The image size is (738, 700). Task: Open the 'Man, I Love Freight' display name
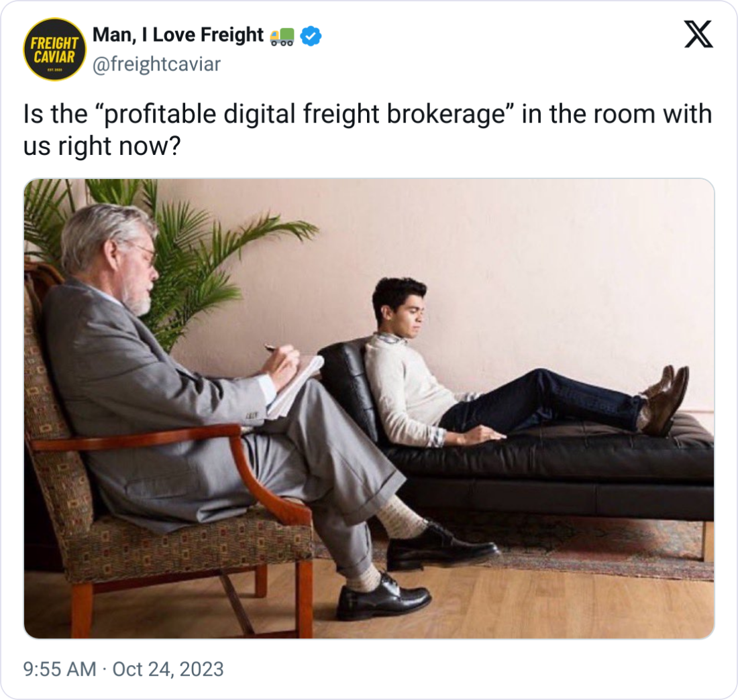[x=178, y=35]
